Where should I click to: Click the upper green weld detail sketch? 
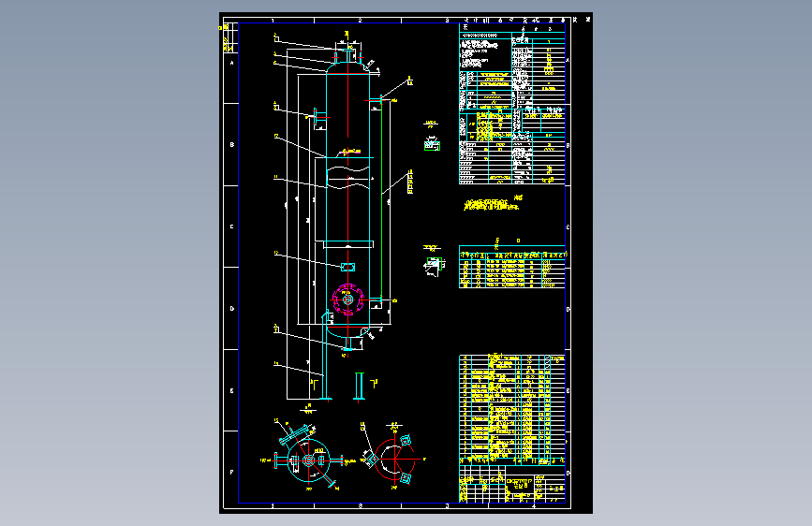[x=432, y=144]
